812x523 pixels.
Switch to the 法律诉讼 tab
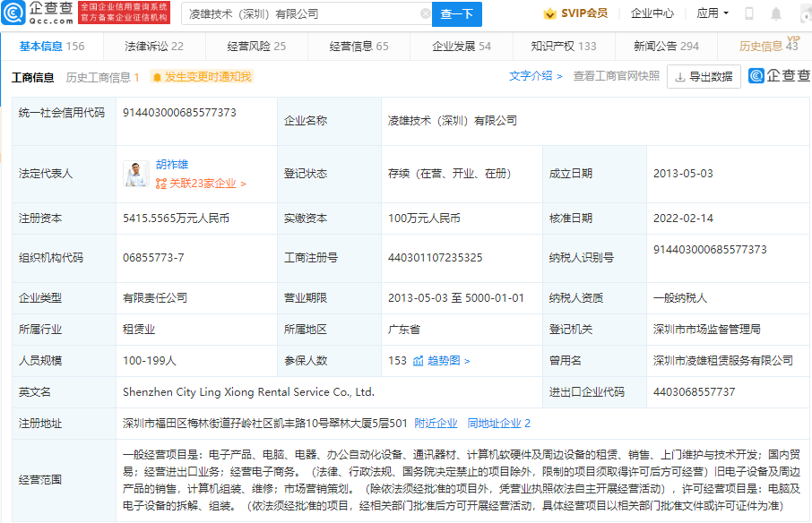point(154,47)
